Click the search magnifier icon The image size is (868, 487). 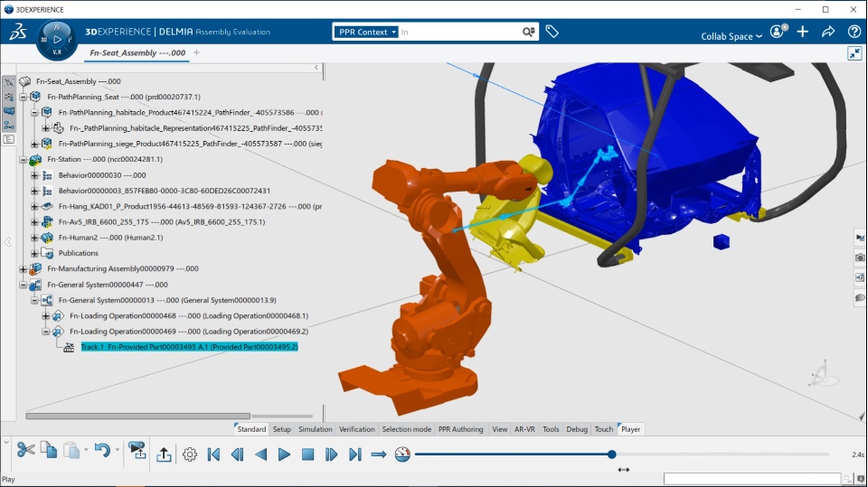click(x=529, y=33)
